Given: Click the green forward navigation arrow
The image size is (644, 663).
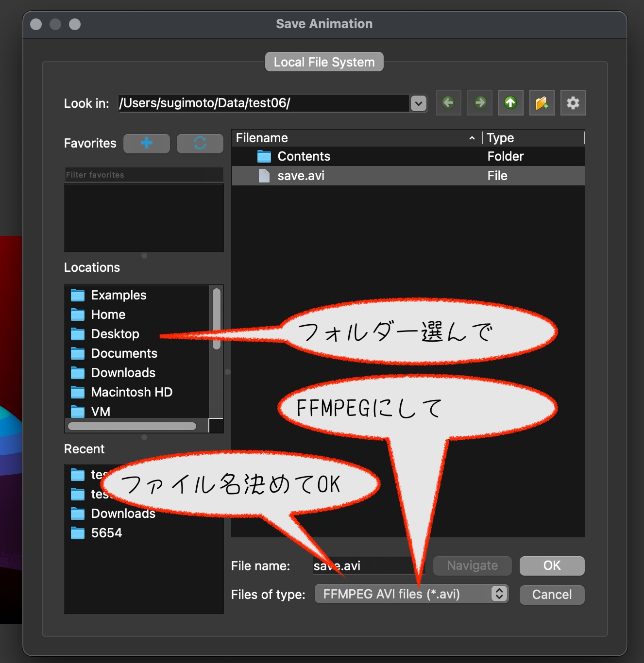Looking at the screenshot, I should (480, 103).
